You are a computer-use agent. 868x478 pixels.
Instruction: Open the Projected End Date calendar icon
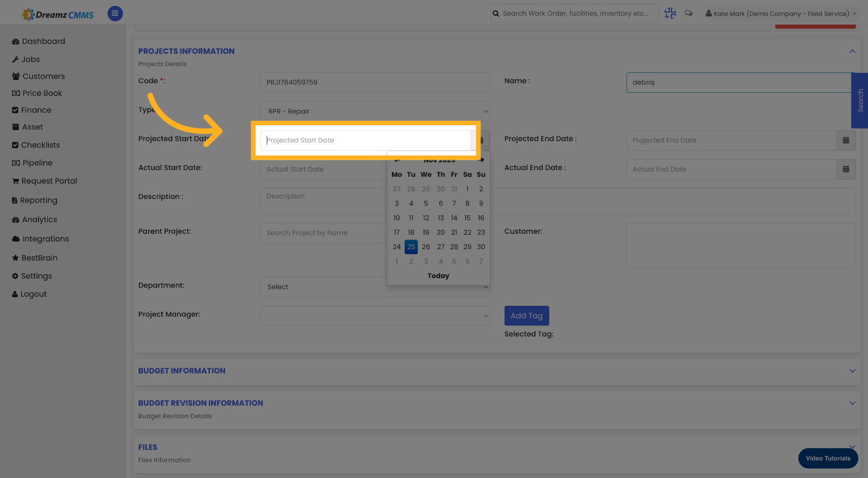(846, 140)
